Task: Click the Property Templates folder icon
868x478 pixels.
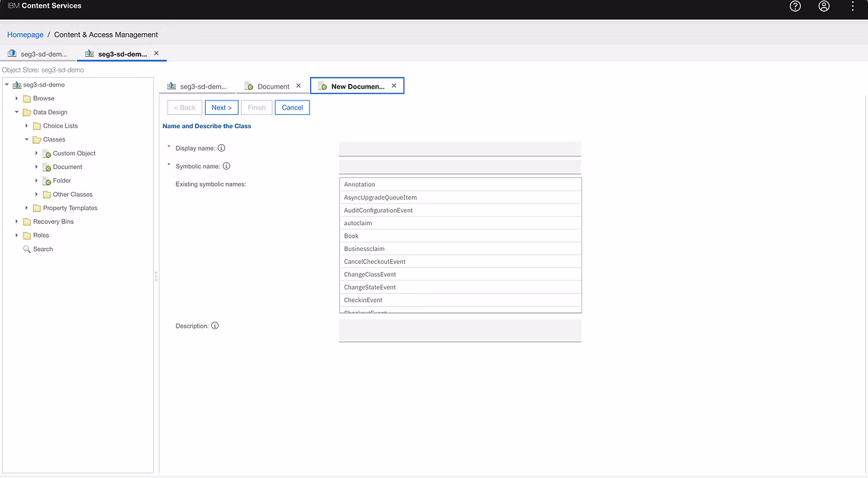Action: tap(37, 208)
